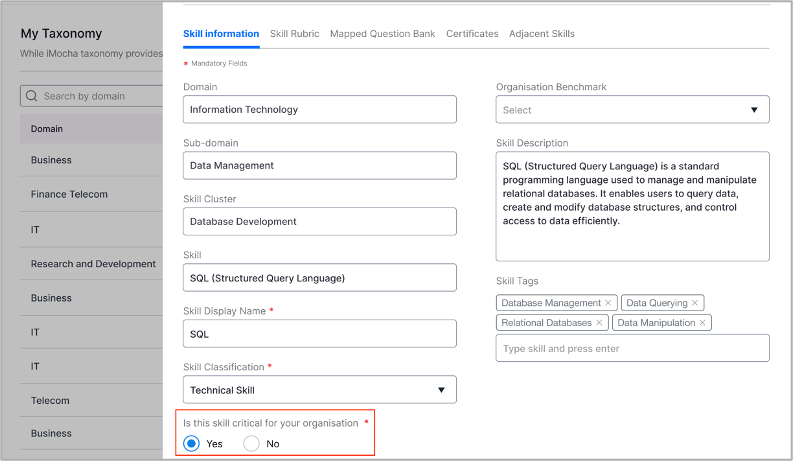Remove the Database Management skill tag

tap(608, 303)
